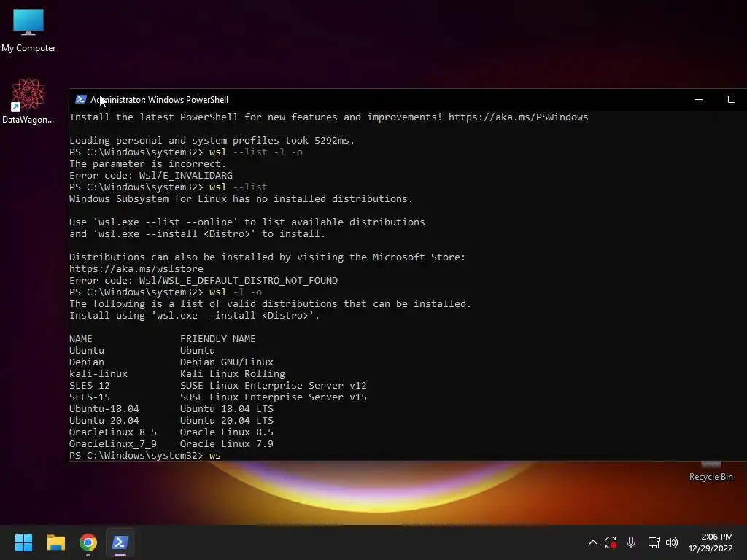Show hidden system tray icons
Image resolution: width=747 pixels, height=560 pixels.
coord(592,542)
